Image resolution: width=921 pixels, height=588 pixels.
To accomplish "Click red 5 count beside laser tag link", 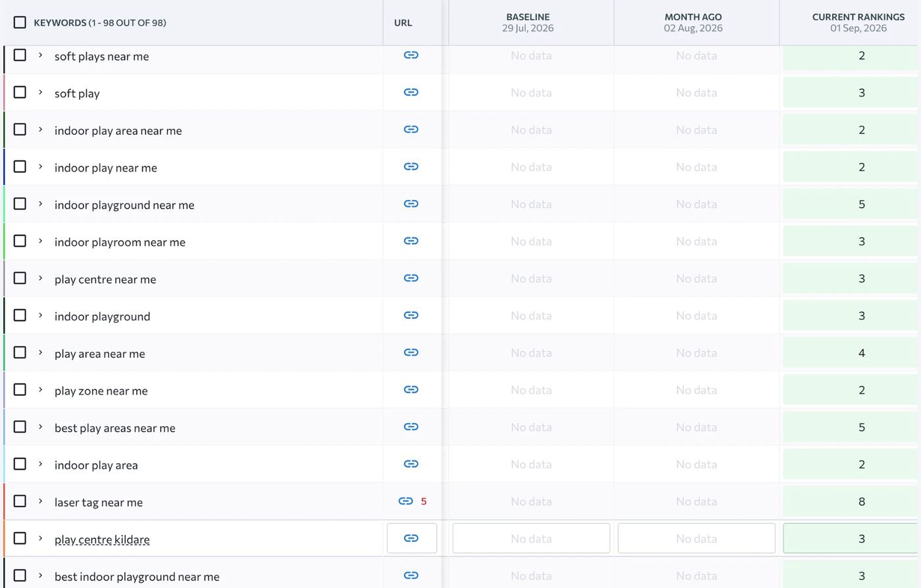I will pyautogui.click(x=424, y=501).
